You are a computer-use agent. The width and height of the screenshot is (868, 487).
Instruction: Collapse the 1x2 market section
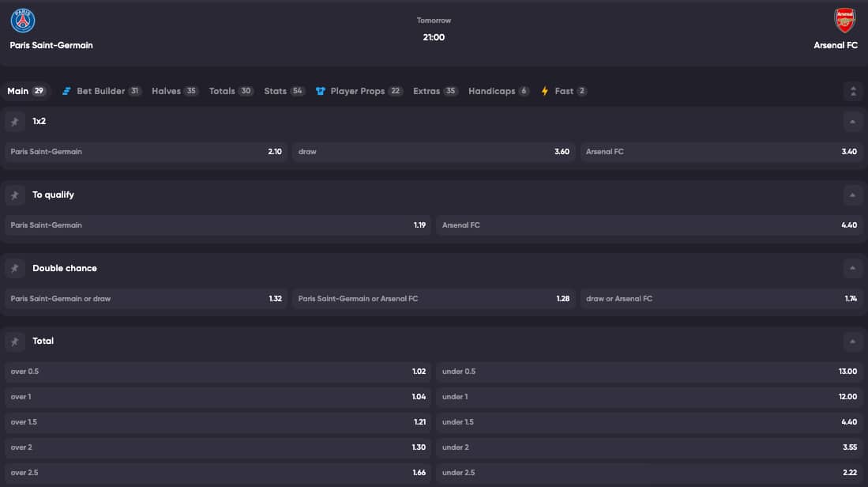click(x=852, y=121)
